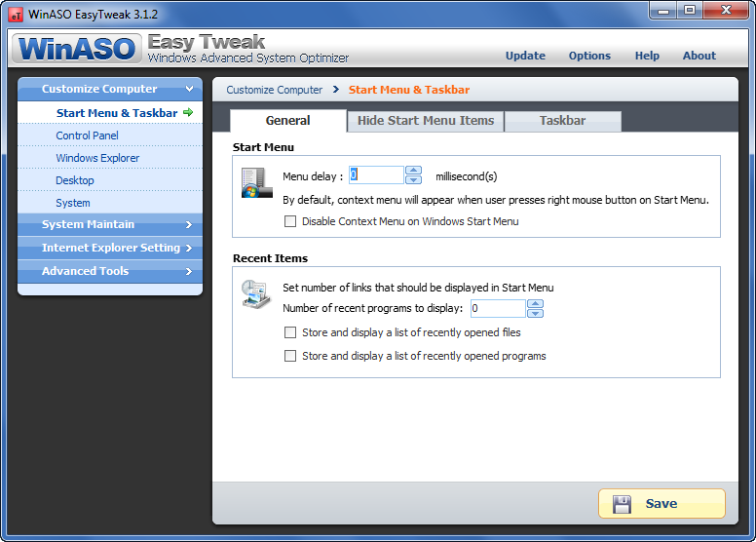
Task: Maximize the EasyTweak window
Action: point(690,10)
